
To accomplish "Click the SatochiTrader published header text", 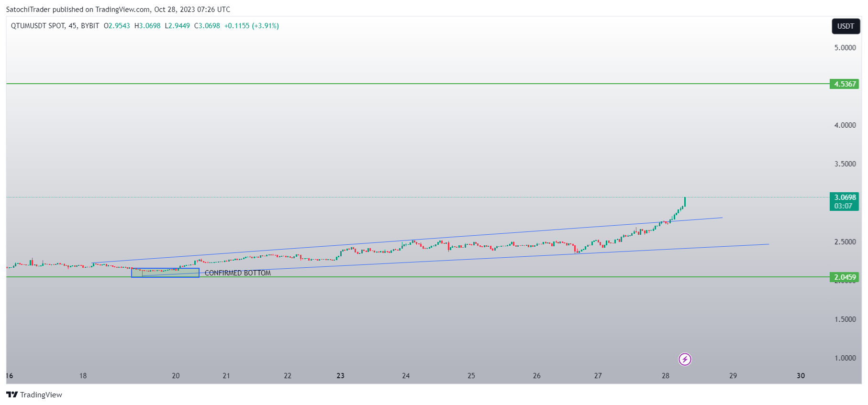I will (x=118, y=10).
